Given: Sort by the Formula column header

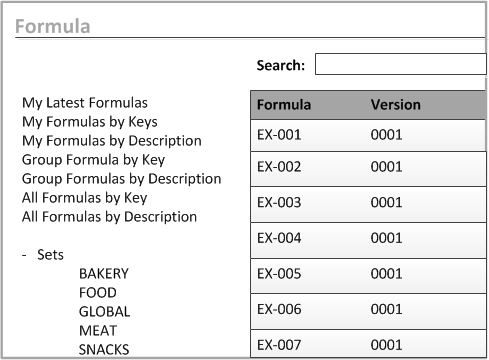Looking at the screenshot, I should pyautogui.click(x=284, y=105).
